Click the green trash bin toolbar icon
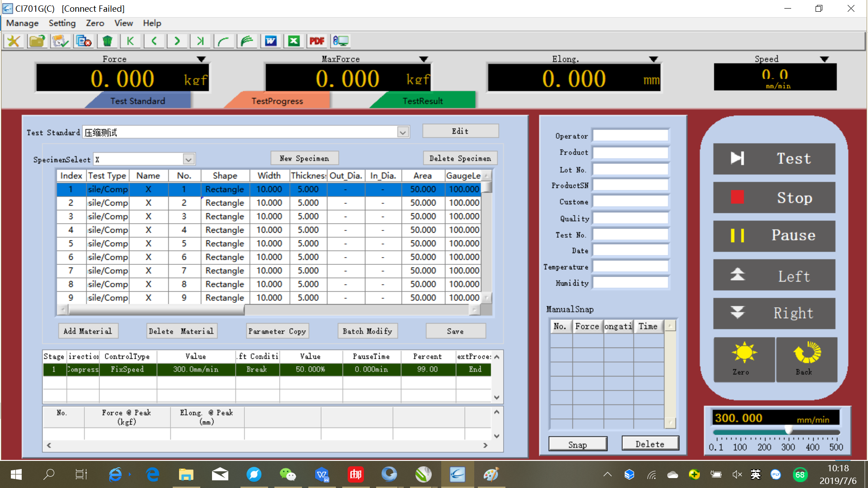Image resolution: width=868 pixels, height=488 pixels. (x=107, y=41)
